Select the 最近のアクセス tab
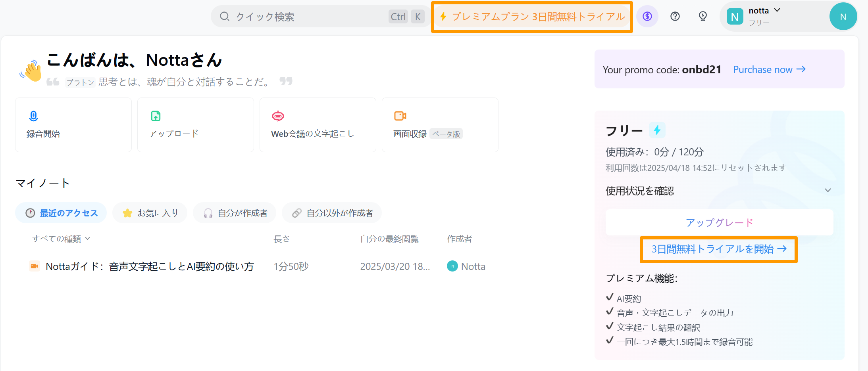Screen dimensions: 868x371 (61, 213)
